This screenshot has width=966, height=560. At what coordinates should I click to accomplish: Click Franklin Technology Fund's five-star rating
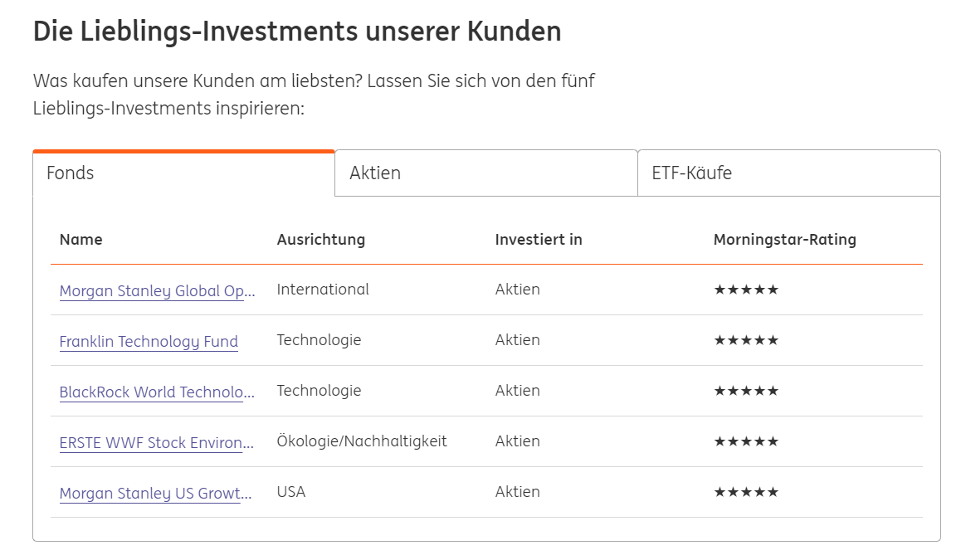click(x=746, y=340)
